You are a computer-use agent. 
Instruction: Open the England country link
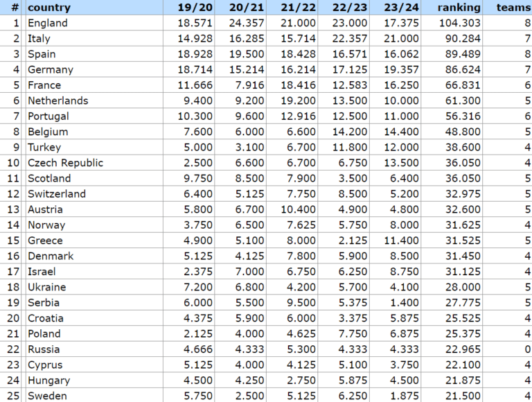tap(48, 23)
